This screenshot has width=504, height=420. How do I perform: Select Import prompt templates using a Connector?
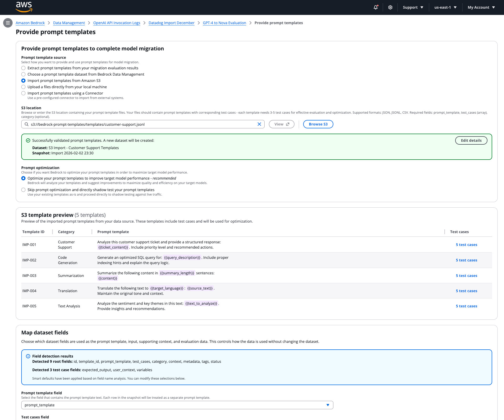tap(23, 93)
